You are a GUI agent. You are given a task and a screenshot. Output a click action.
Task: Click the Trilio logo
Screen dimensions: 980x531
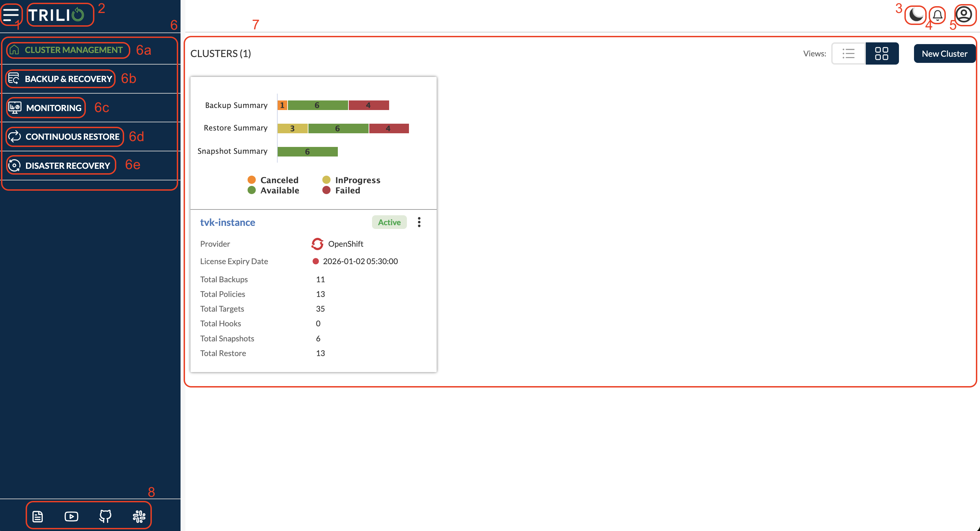pyautogui.click(x=57, y=15)
